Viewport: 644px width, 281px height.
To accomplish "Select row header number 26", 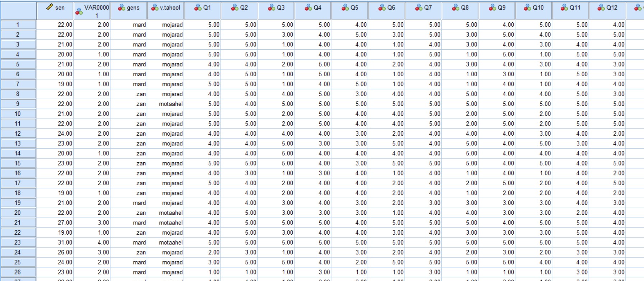I will click(18, 272).
